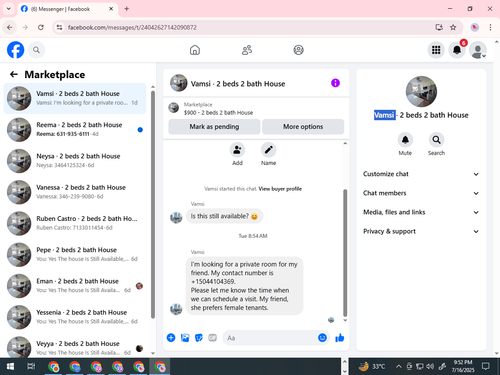Click the Messenger browser tab
This screenshot has height=375, width=500.
67,9
